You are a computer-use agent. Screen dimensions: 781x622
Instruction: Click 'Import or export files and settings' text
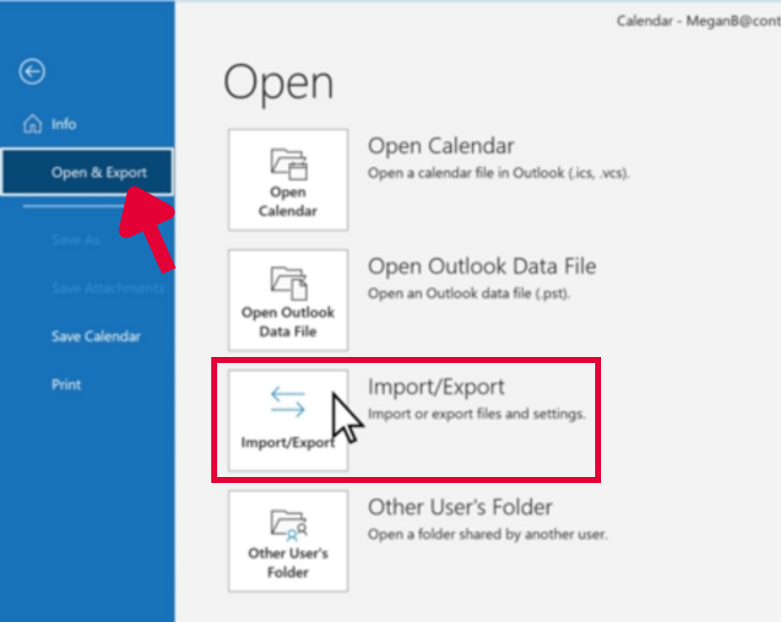(477, 414)
